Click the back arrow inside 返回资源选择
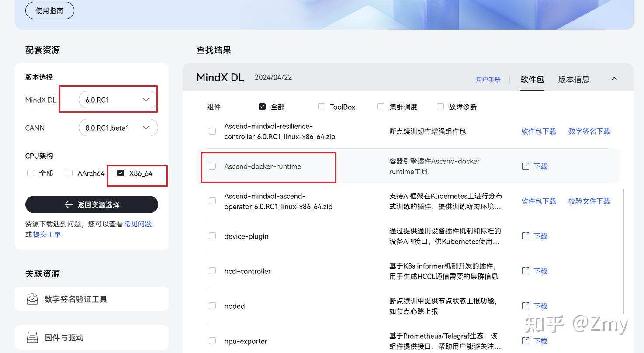 click(69, 204)
